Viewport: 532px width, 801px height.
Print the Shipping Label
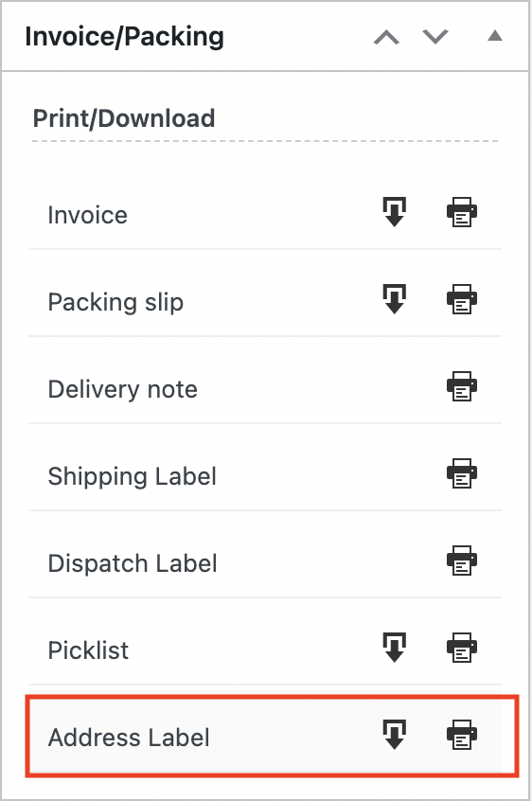pos(462,473)
